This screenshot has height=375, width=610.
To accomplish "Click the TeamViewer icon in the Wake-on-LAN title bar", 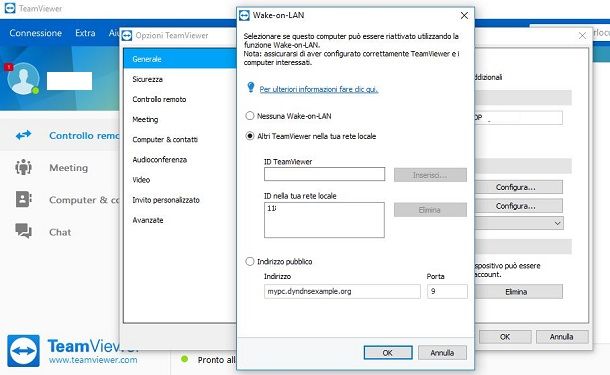I will (244, 15).
